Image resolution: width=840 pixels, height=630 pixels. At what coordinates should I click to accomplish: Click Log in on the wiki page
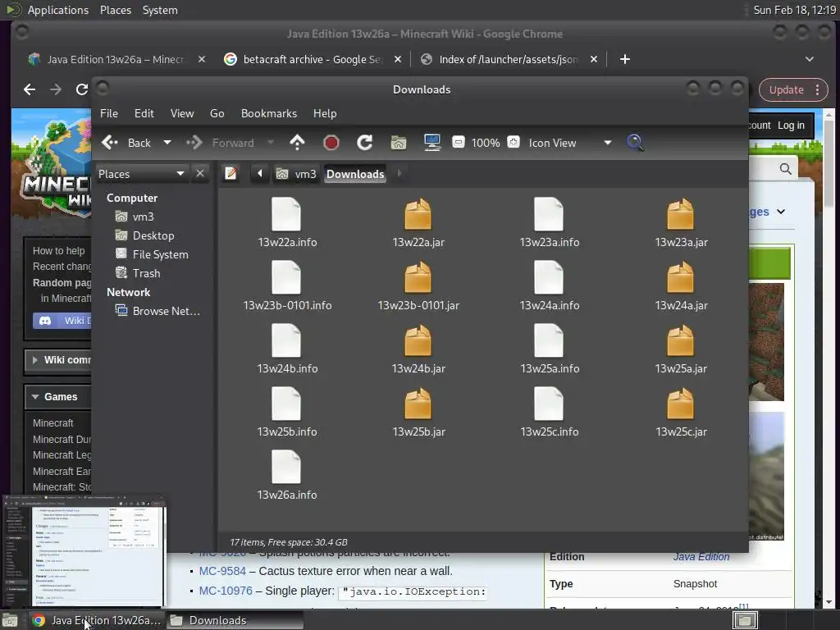coord(791,126)
